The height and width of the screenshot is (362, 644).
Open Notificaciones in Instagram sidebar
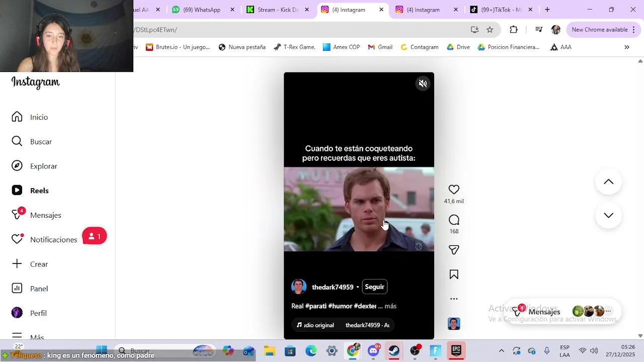pos(44,239)
